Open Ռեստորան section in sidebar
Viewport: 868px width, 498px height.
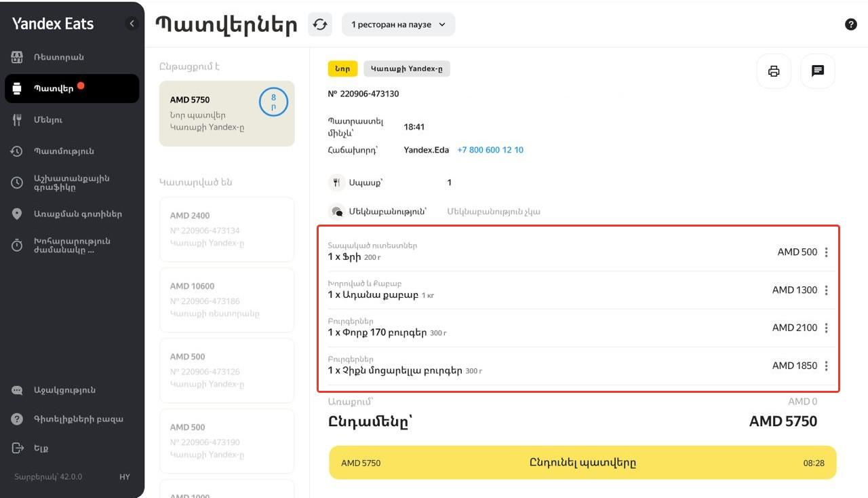pos(59,58)
